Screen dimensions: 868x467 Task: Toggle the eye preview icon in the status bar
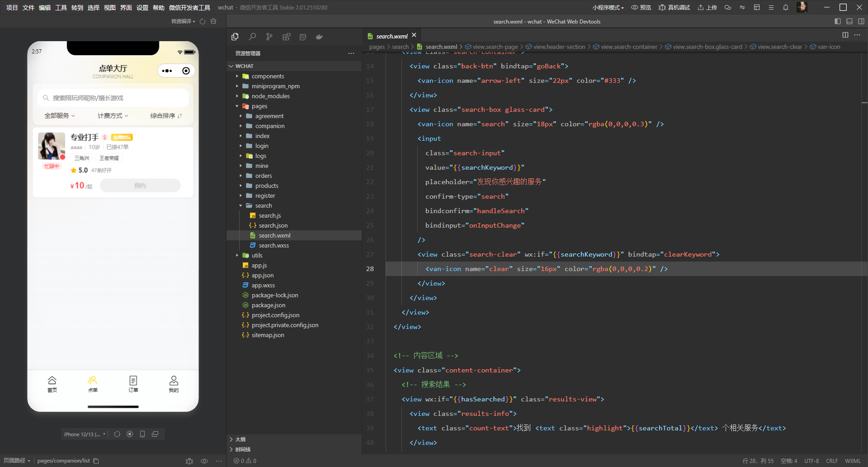pyautogui.click(x=204, y=461)
